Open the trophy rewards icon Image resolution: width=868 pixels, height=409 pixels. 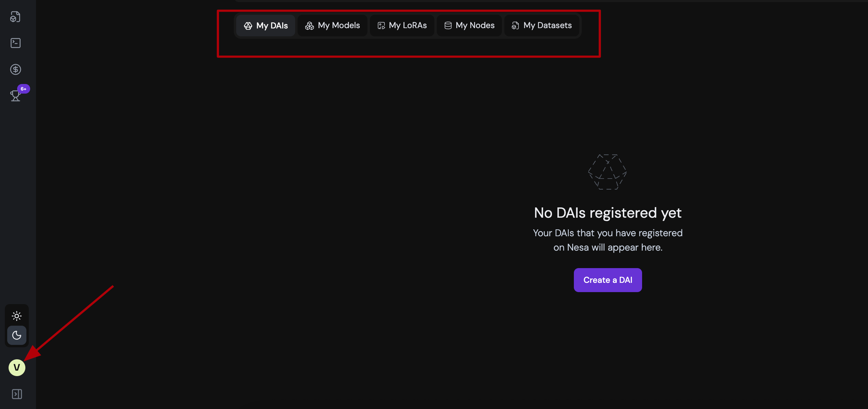pyautogui.click(x=15, y=96)
